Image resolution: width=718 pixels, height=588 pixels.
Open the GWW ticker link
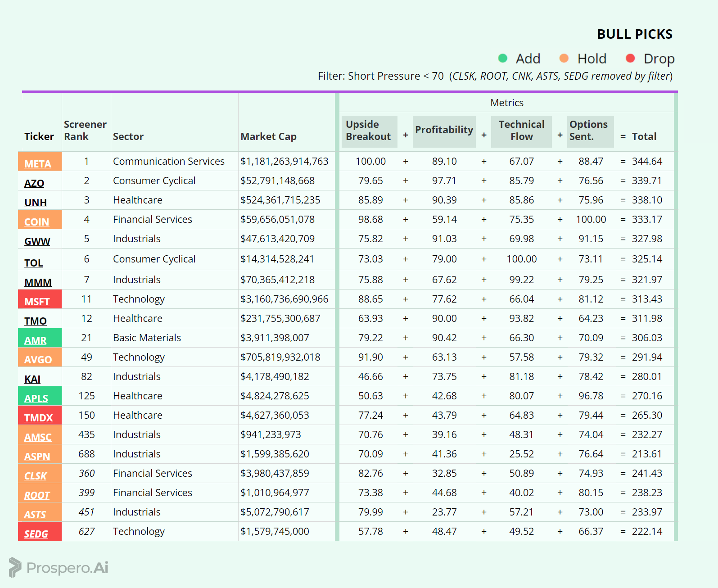(x=37, y=241)
